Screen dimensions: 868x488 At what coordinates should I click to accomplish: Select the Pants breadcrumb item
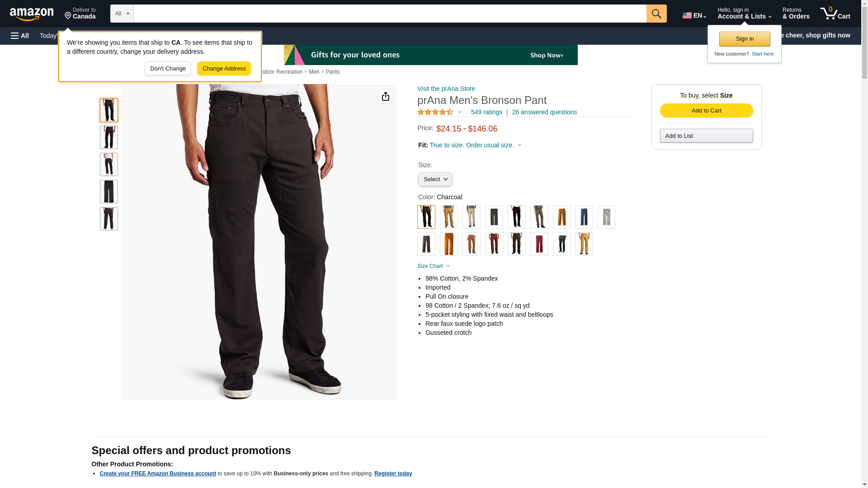pos(333,72)
